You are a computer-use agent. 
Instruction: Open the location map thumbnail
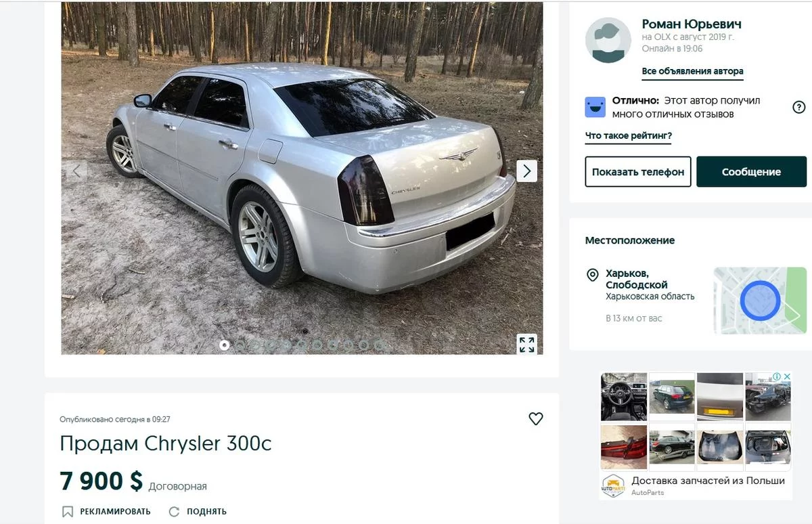click(x=761, y=301)
